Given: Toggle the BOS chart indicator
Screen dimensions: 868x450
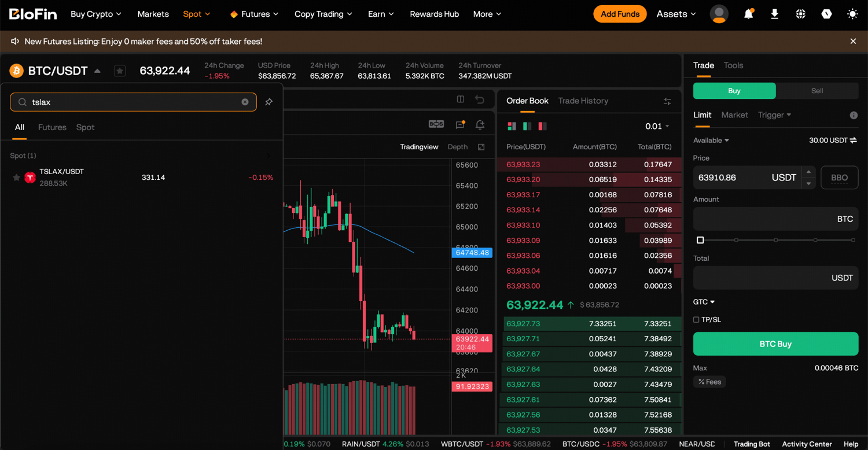Looking at the screenshot, I should [x=436, y=124].
